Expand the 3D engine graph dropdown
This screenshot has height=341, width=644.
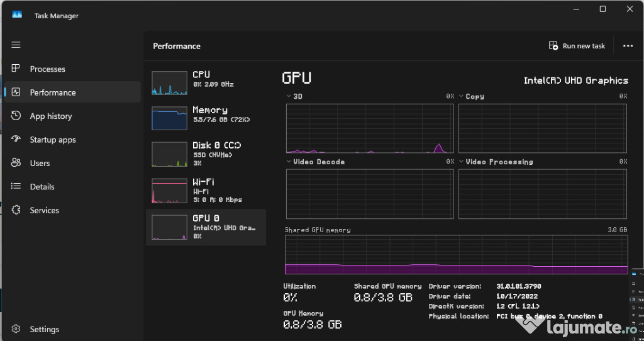point(289,96)
